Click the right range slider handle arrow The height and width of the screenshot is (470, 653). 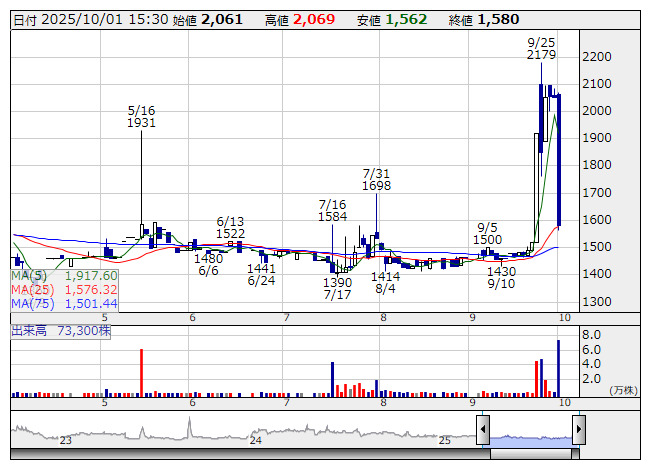pyautogui.click(x=578, y=430)
